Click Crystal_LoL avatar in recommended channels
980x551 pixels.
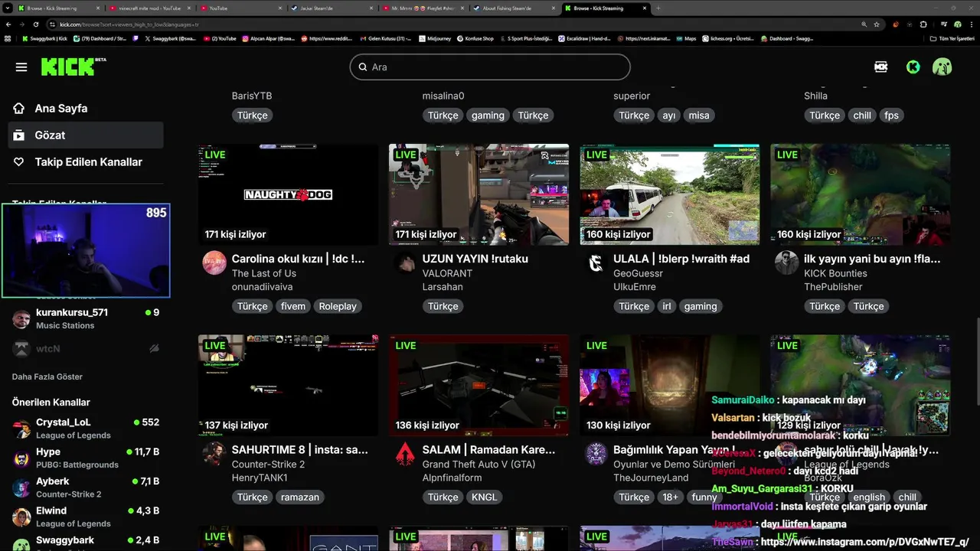pos(21,429)
